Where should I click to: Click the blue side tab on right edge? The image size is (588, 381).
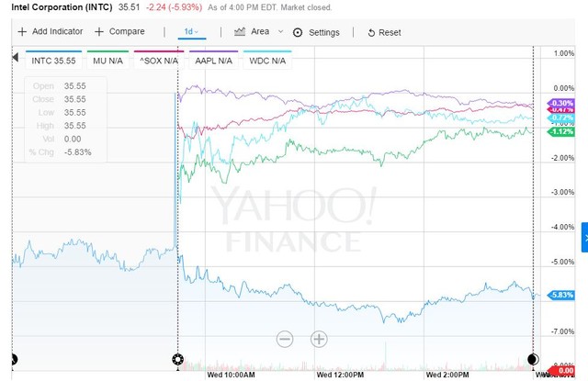tap(583, 238)
